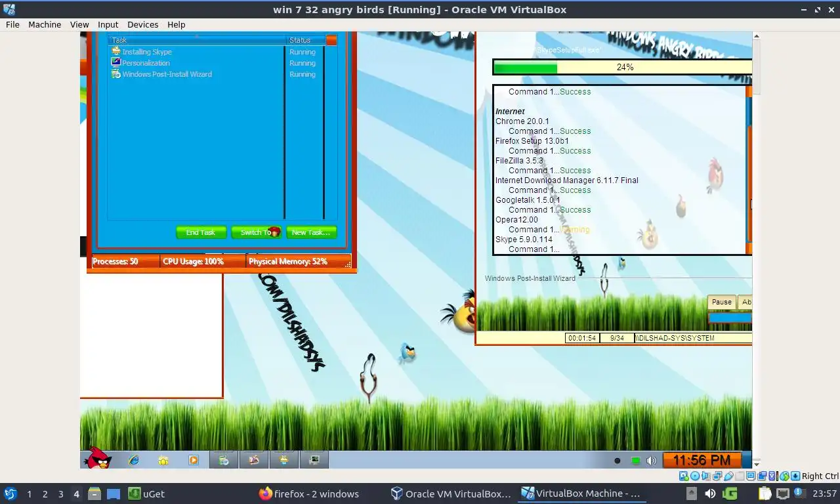The image size is (840, 504).
Task: Click the VirtualBox network adapter indicator
Action: (x=717, y=476)
